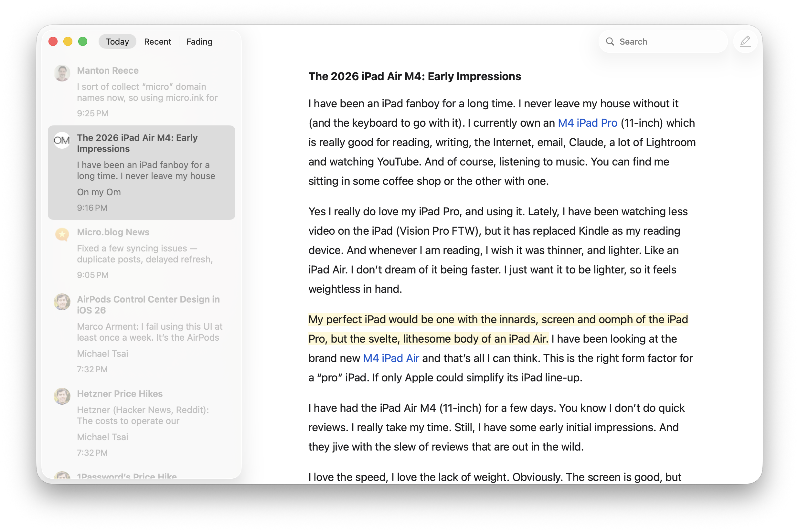Click Manton Reece's profile avatar

(x=62, y=73)
